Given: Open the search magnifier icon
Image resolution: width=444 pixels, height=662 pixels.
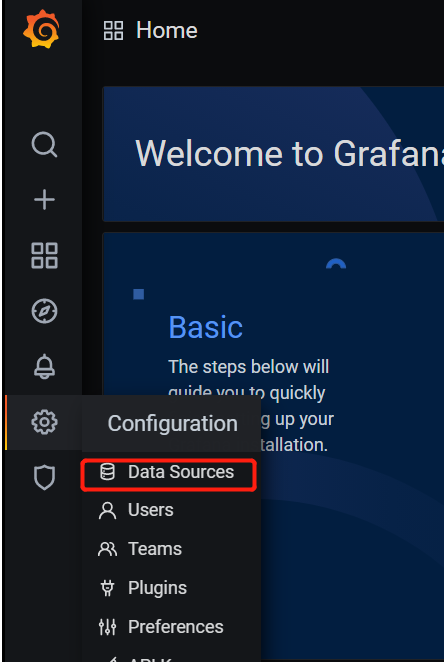Looking at the screenshot, I should click(x=44, y=145).
